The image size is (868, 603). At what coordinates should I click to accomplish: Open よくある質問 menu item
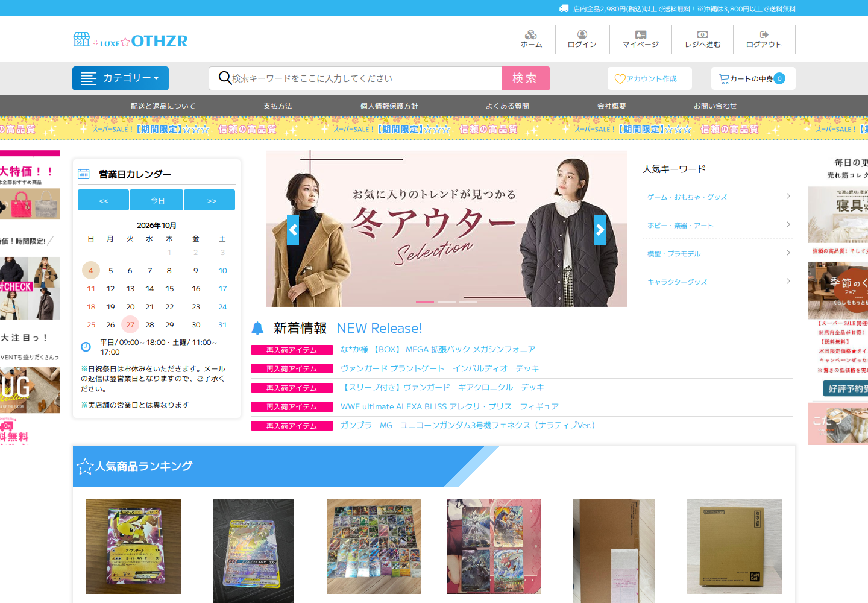coord(508,106)
